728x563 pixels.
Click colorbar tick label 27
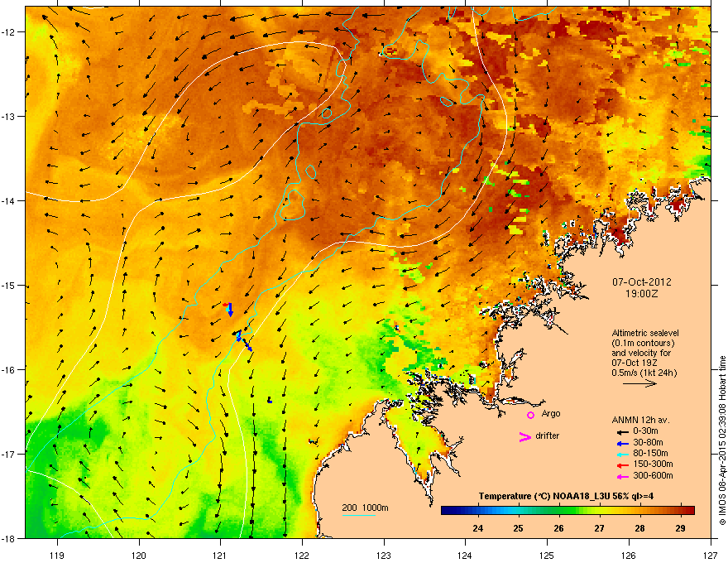600,528
